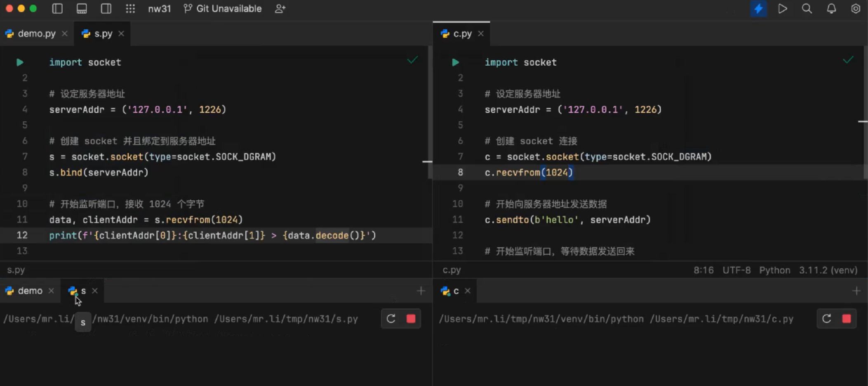
Task: Rerun the s.py process
Action: click(x=391, y=319)
